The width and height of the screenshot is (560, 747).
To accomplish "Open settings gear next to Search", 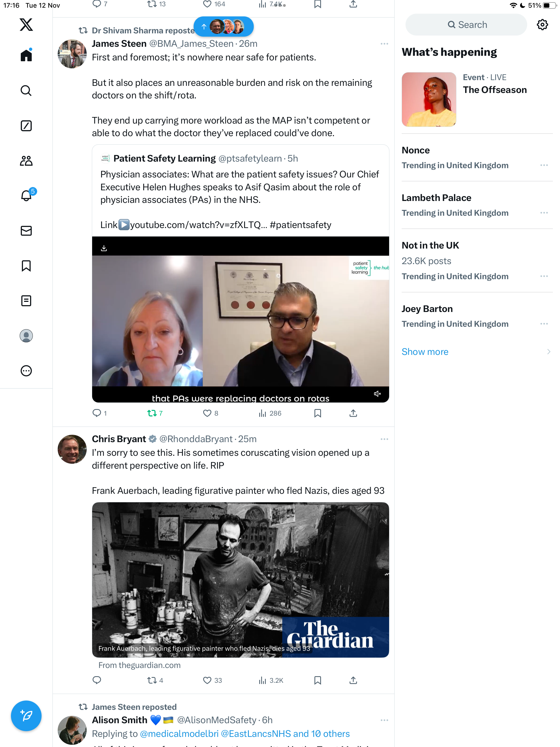I will 542,25.
